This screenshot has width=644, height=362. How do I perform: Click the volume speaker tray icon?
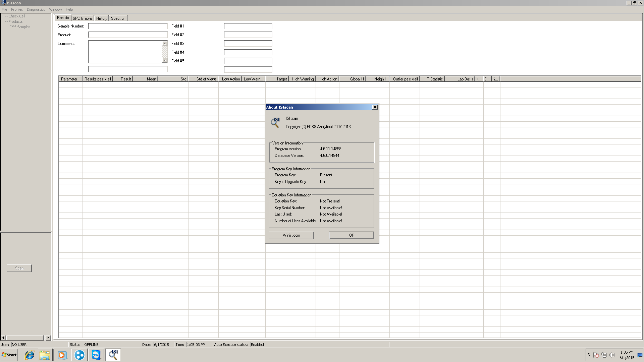(612, 355)
